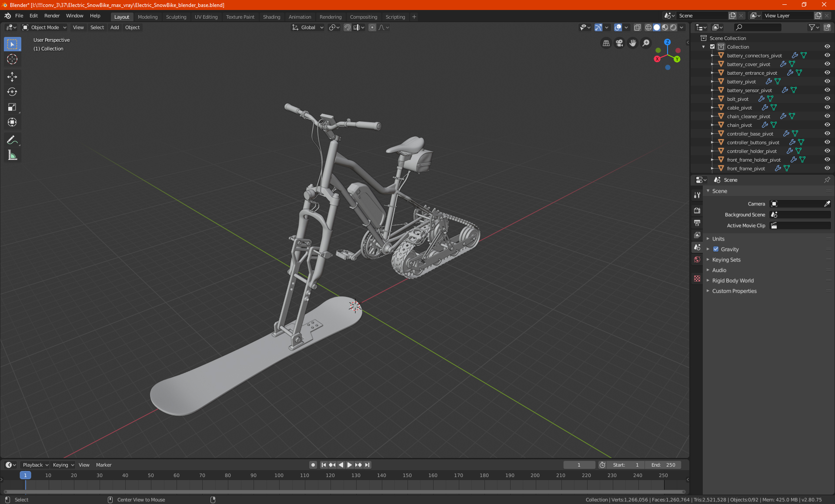Choose the Scale tool
The width and height of the screenshot is (835, 504).
(12, 107)
